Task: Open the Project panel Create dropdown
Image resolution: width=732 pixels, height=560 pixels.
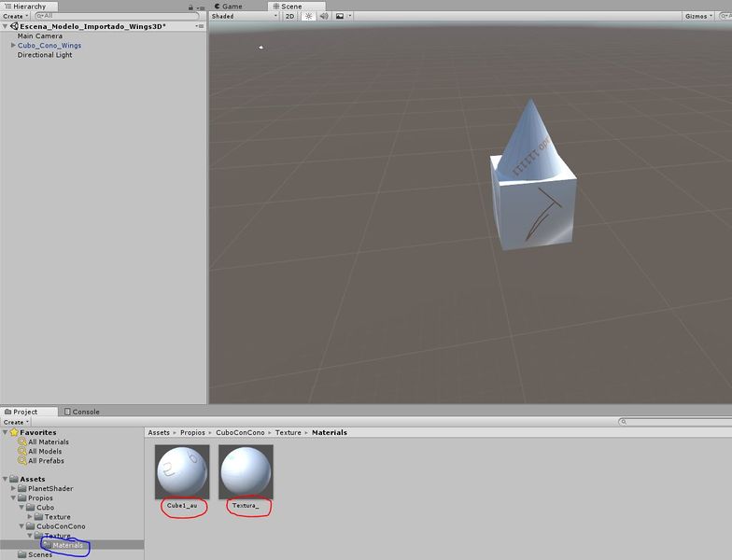Action: click(x=16, y=422)
